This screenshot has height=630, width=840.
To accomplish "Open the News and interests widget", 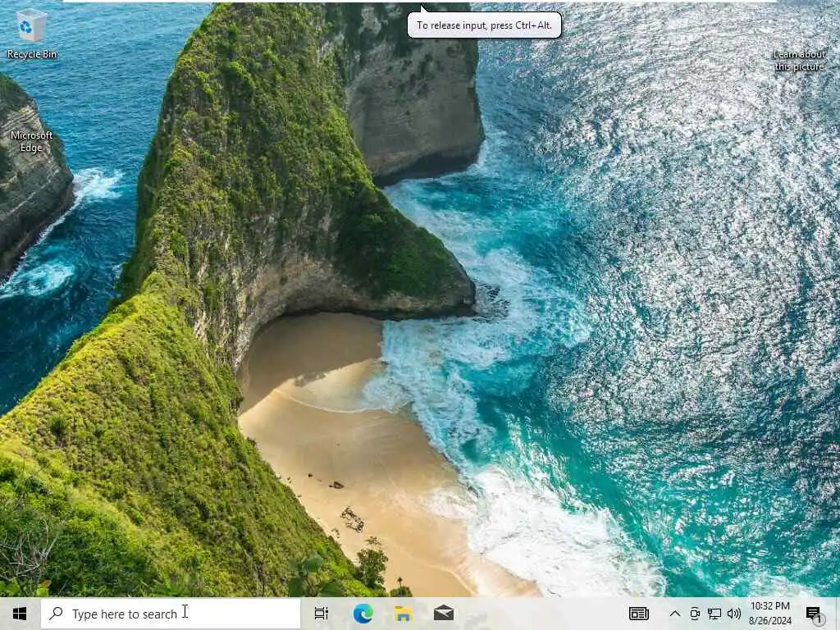I will coord(638,614).
